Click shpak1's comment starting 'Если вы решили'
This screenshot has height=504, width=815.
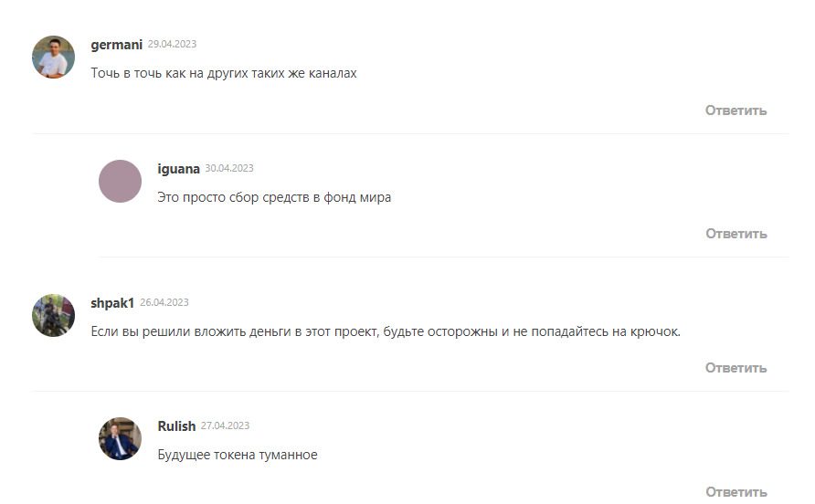pyautogui.click(x=386, y=331)
